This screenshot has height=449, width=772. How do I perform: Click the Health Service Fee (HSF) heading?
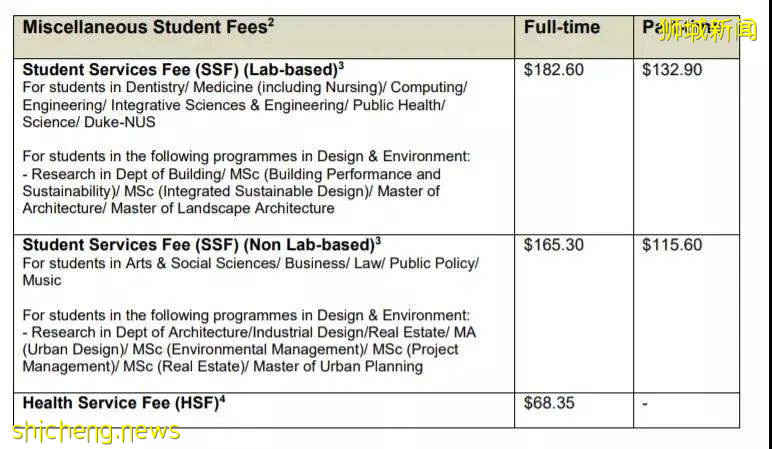pyautogui.click(x=118, y=403)
